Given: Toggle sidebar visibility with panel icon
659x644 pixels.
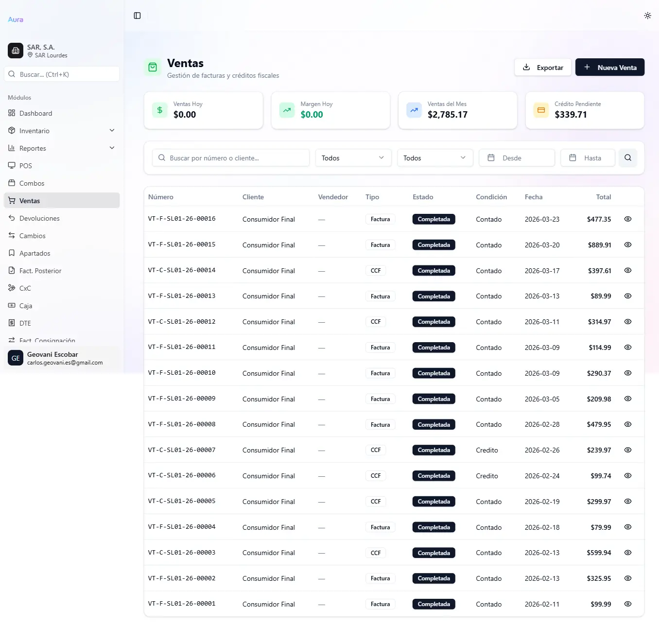Looking at the screenshot, I should [137, 15].
